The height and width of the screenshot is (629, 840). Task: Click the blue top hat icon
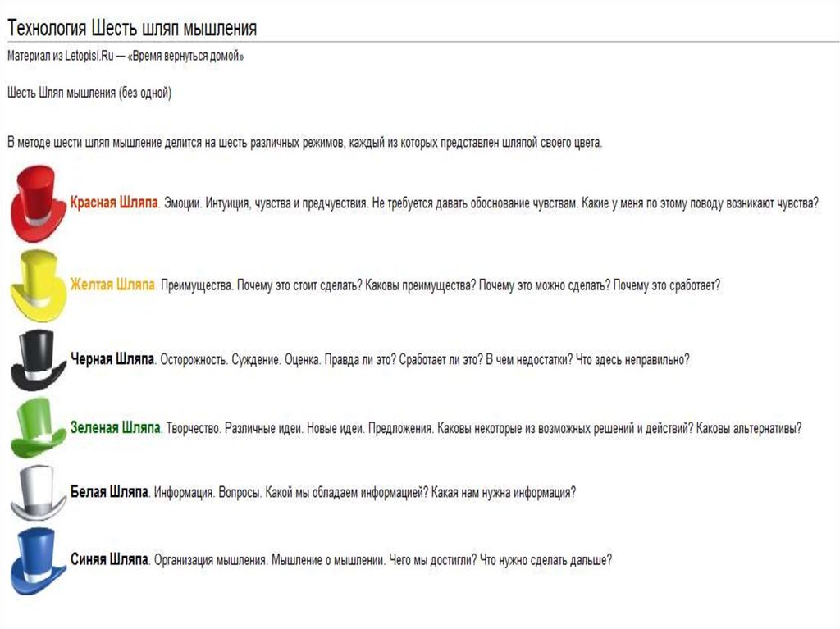point(38,560)
